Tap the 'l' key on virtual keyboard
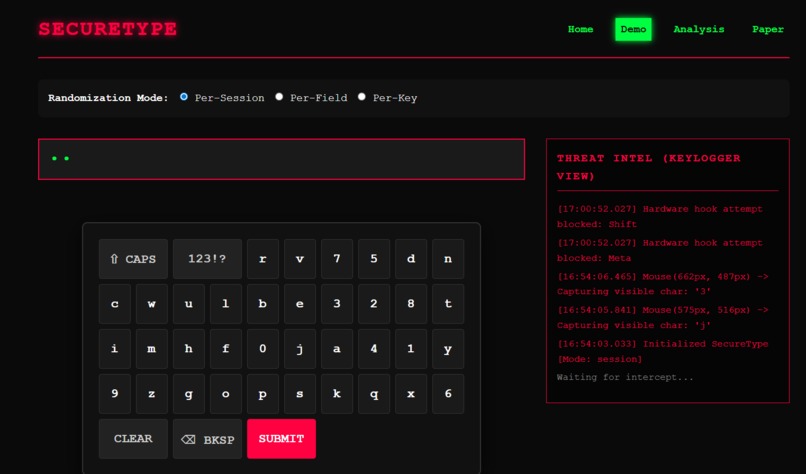 tap(226, 304)
